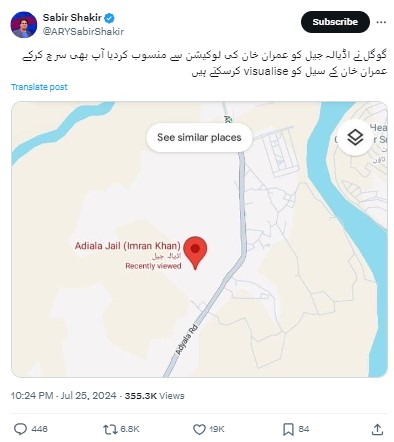Repost using the retweet icon
The width and height of the screenshot is (394, 442).
(109, 429)
